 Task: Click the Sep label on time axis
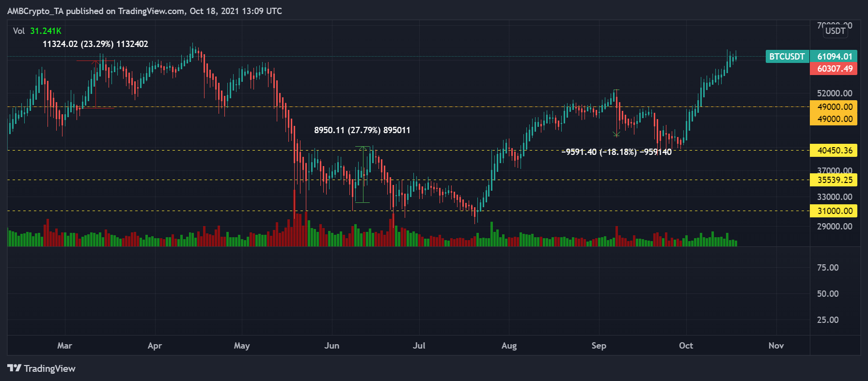[599, 346]
